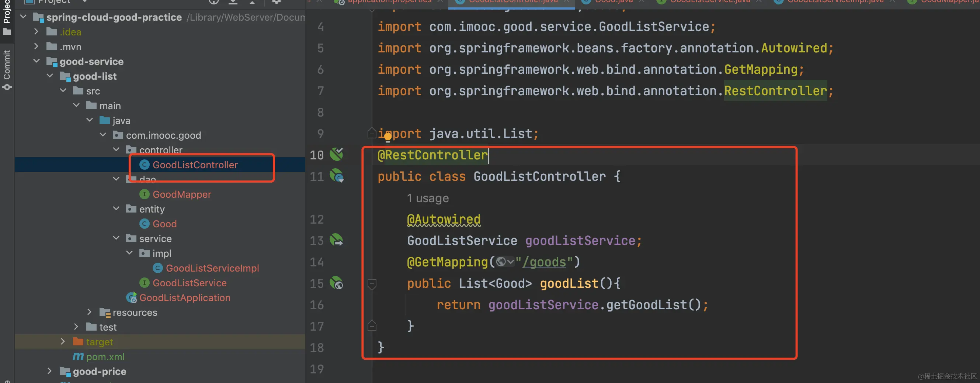The height and width of the screenshot is (383, 980).
Task: Select GoodMapper in the project tree
Action: click(x=182, y=194)
